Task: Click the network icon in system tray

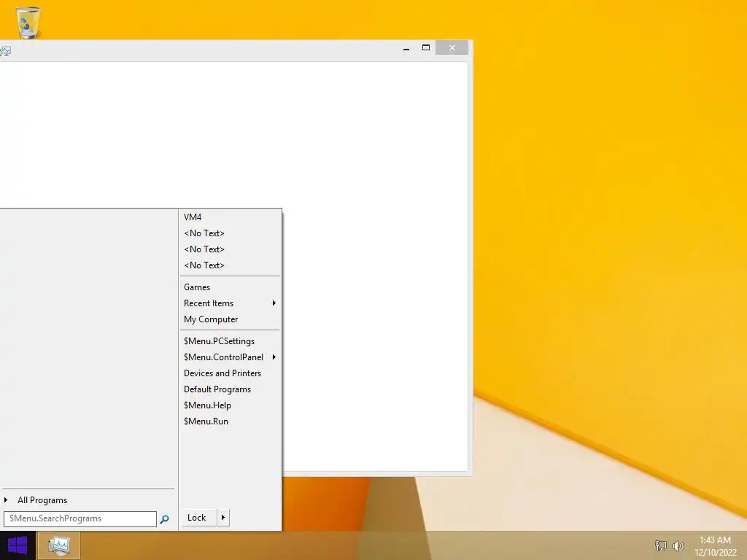Action: click(661, 545)
